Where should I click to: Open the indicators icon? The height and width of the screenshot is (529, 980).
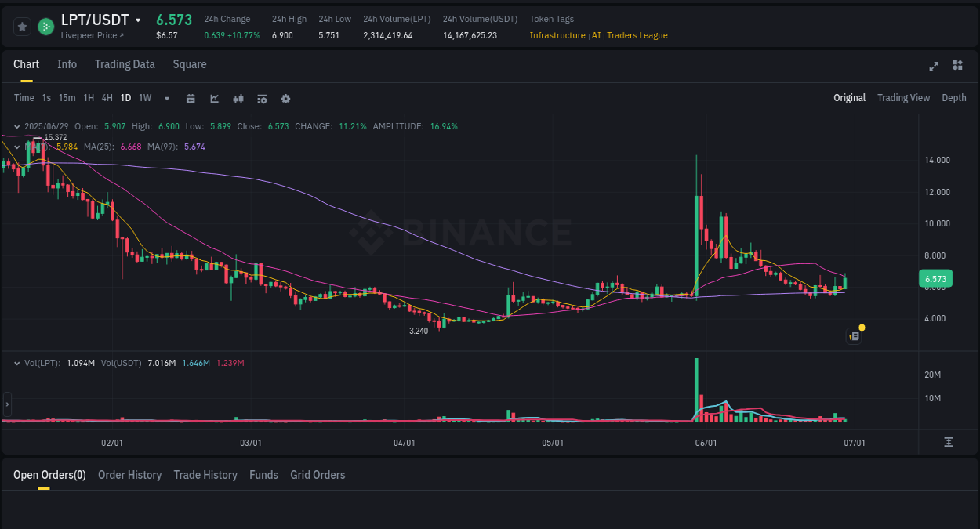(x=238, y=98)
